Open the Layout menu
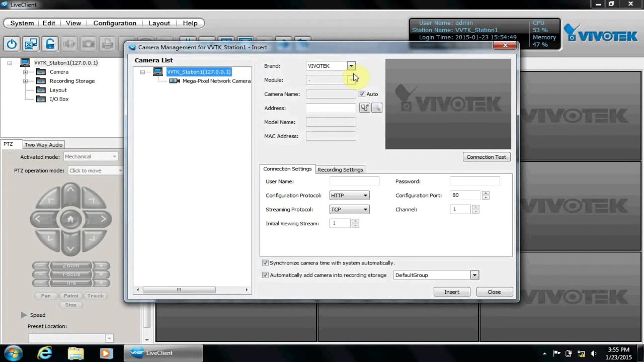The image size is (644, 362). tap(159, 23)
